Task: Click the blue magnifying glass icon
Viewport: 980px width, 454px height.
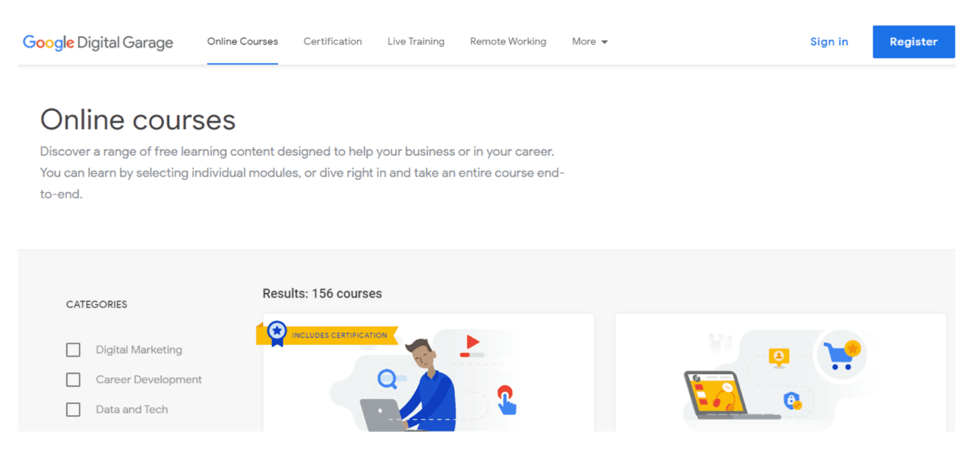Action: pyautogui.click(x=387, y=379)
